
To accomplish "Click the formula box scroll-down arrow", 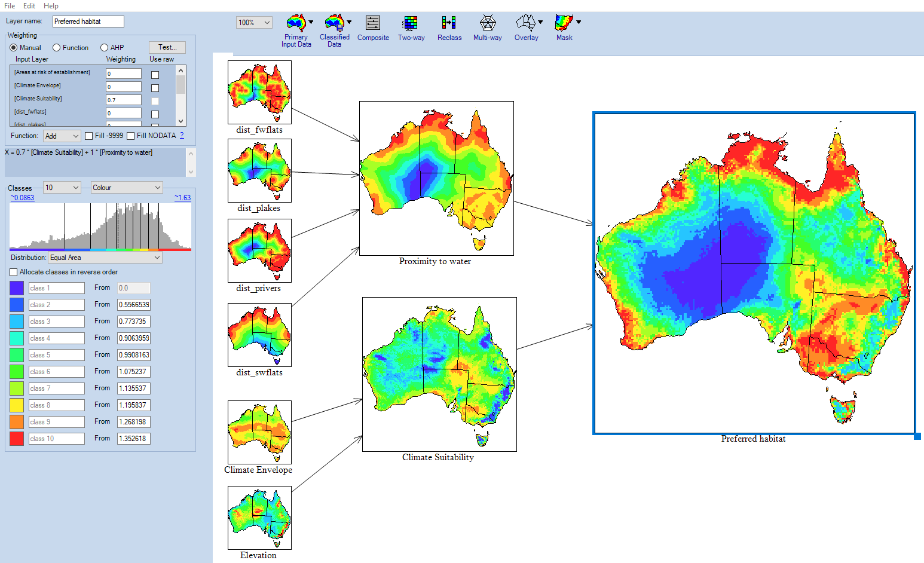I will (191, 172).
